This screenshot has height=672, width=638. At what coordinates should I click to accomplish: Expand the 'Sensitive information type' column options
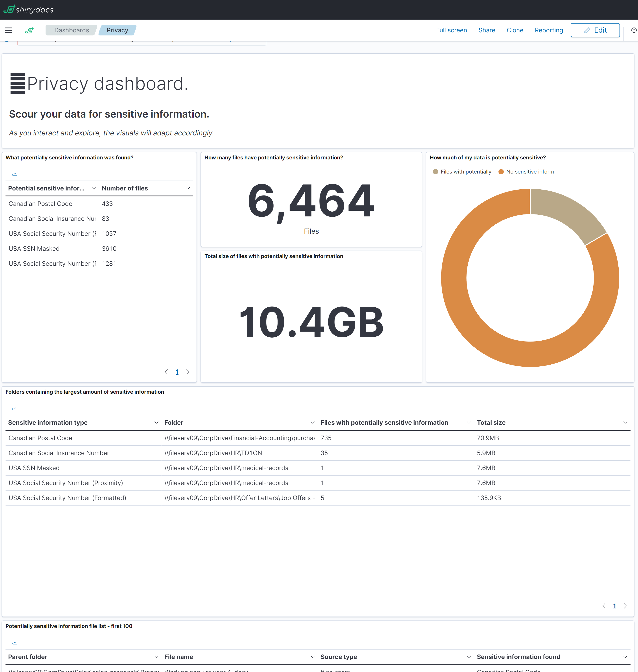(156, 422)
